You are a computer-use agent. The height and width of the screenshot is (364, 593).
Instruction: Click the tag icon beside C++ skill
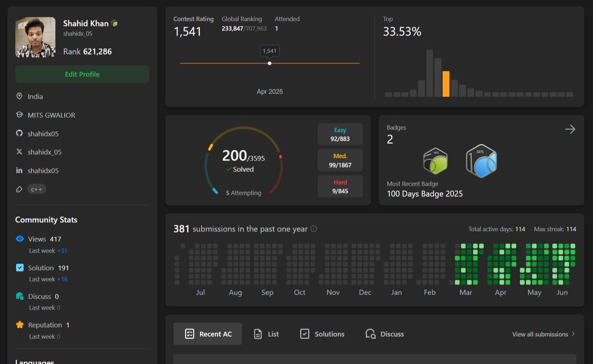click(19, 189)
